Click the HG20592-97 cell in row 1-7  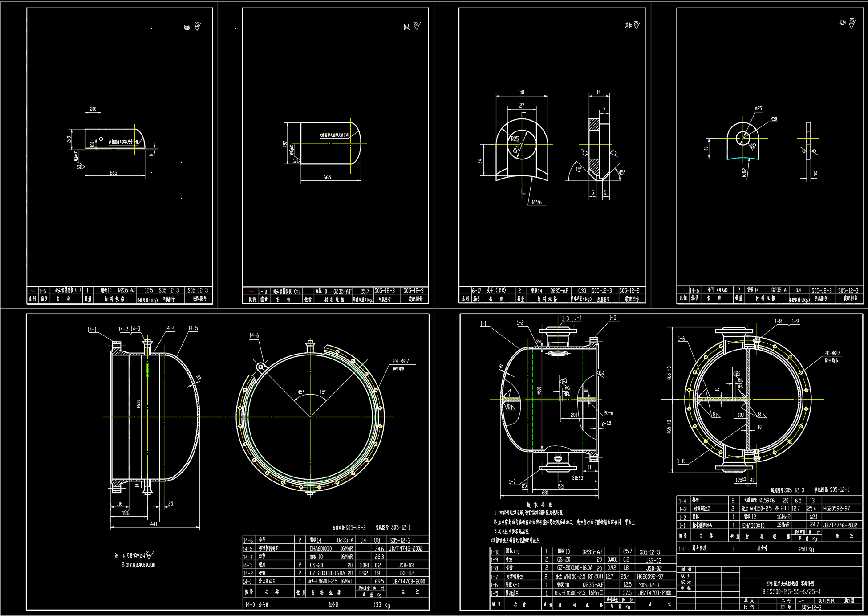650,576
